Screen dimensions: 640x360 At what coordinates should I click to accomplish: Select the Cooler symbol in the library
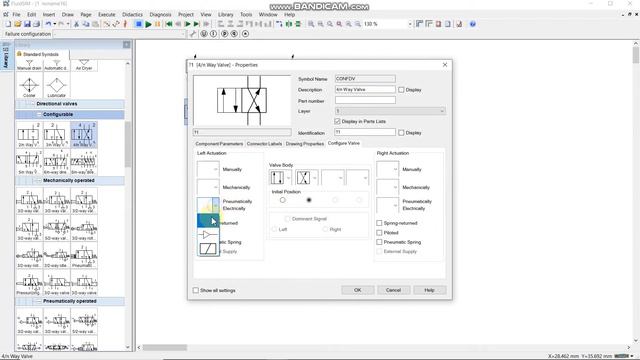click(x=29, y=86)
